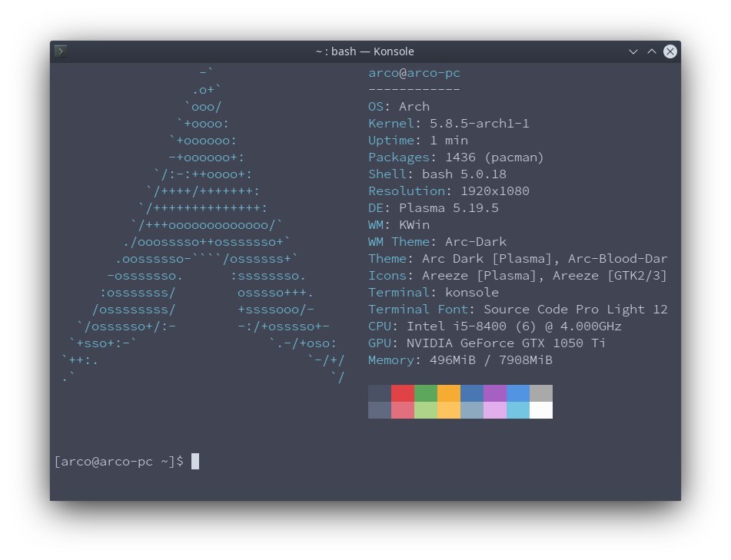Click the purple color block in top row

[x=495, y=393]
